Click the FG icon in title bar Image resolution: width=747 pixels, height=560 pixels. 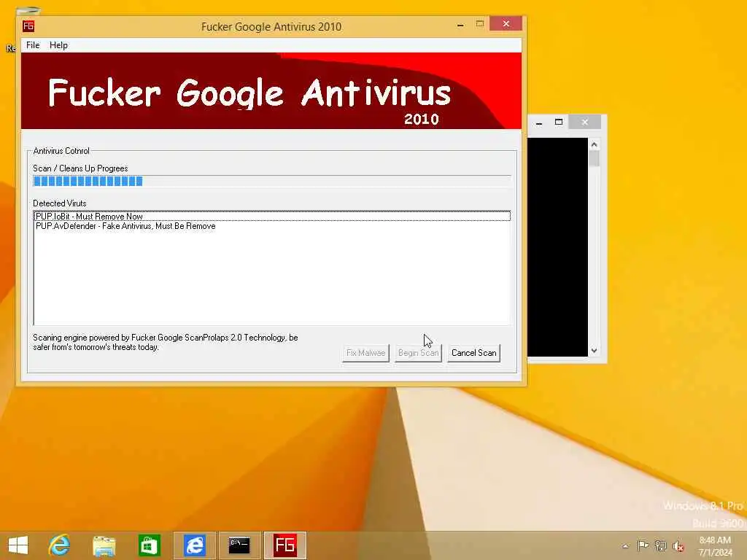point(28,26)
